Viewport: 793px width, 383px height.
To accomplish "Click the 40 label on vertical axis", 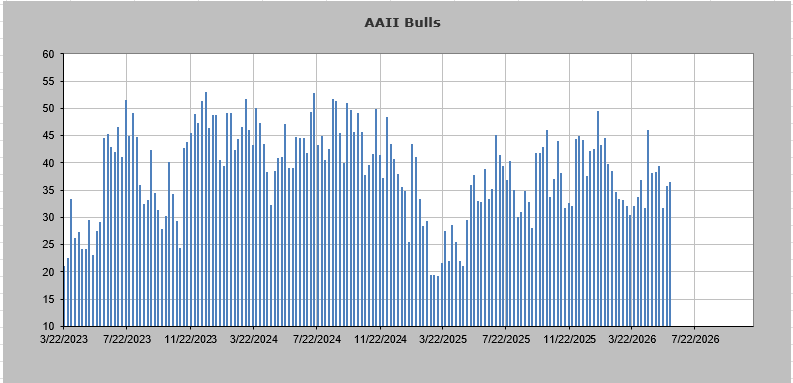I will 49,163.
